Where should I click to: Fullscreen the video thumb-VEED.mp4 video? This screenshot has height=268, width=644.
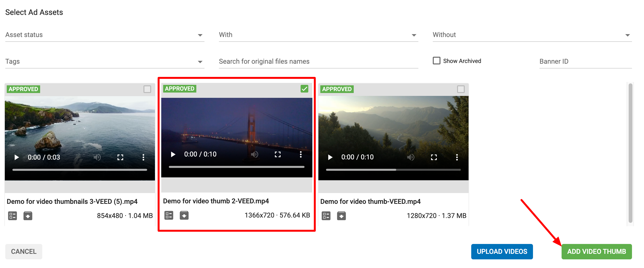pyautogui.click(x=434, y=157)
